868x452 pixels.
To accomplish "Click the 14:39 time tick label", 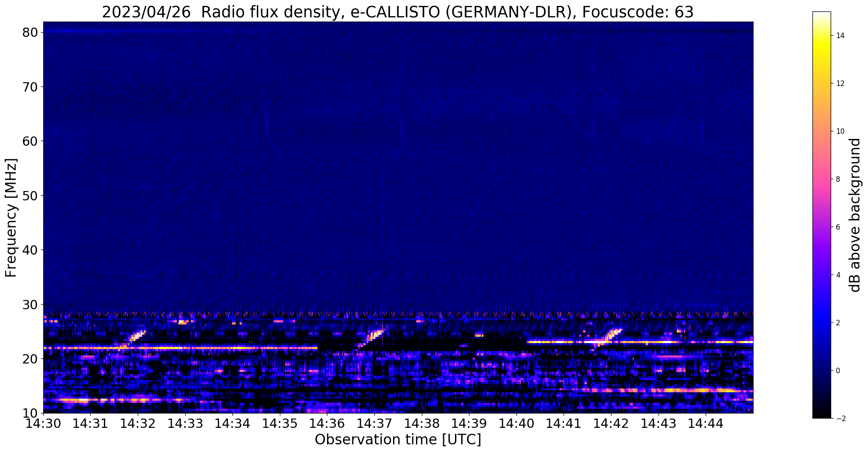I will click(x=469, y=423).
